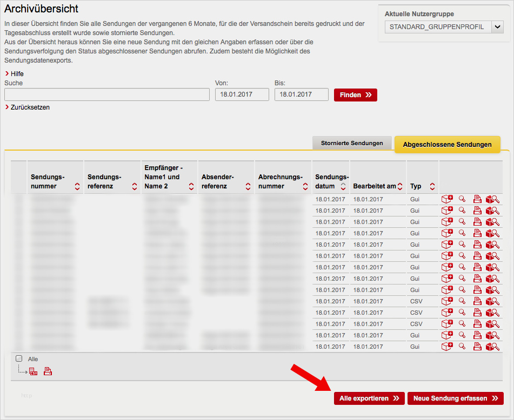Reset search via Zurücksetzen link
This screenshot has width=514, height=420.
30,107
